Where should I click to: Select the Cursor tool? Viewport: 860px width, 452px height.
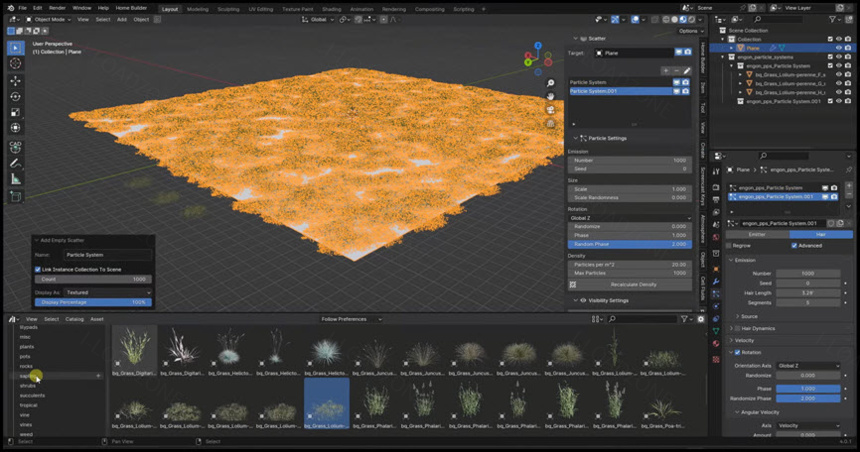(x=15, y=64)
